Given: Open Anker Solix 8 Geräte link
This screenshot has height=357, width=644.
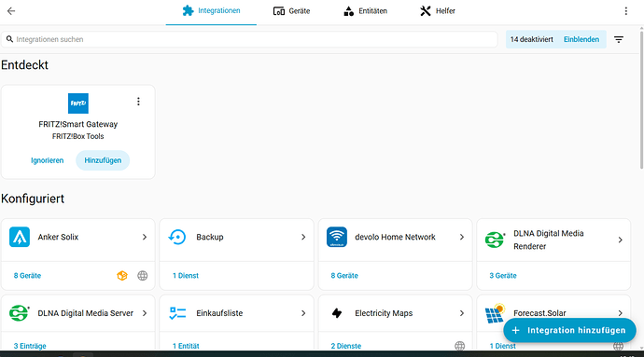Looking at the screenshot, I should click(x=27, y=276).
